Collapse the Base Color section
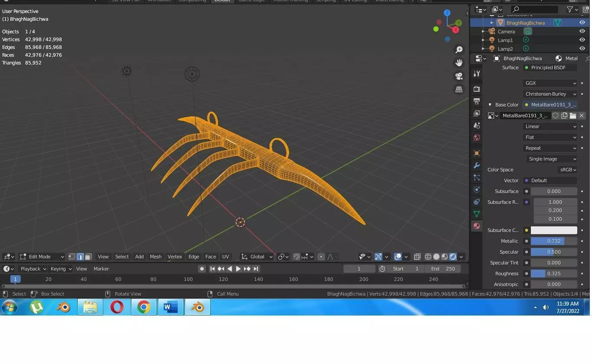Viewport: 592px width, 364px height. 490,105
